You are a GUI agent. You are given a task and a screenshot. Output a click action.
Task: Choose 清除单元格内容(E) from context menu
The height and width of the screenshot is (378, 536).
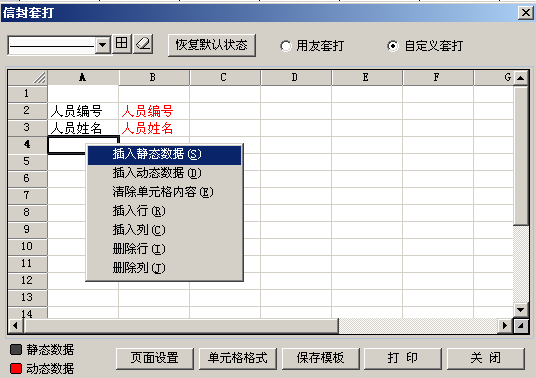point(164,192)
